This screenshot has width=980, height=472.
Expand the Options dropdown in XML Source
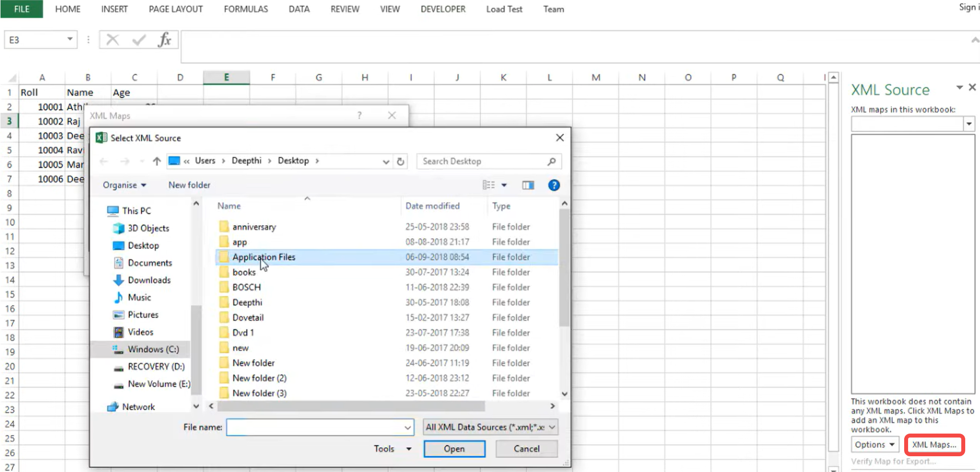[x=875, y=444]
